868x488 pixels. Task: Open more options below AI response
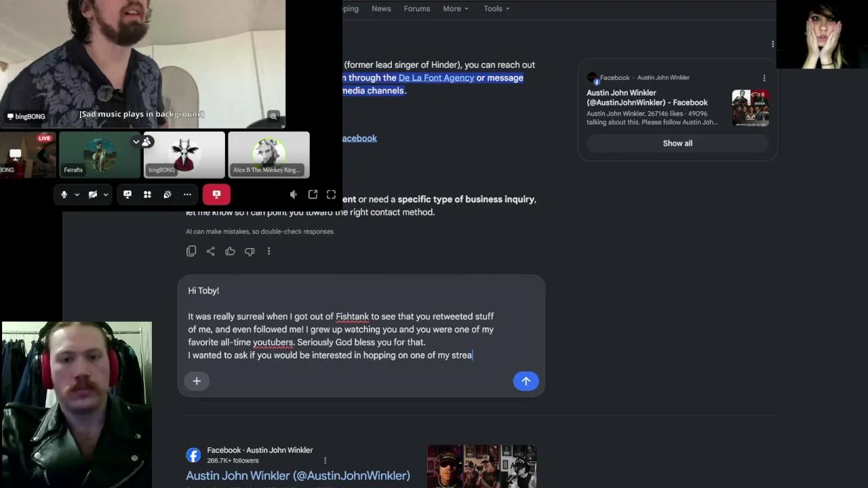click(x=269, y=251)
